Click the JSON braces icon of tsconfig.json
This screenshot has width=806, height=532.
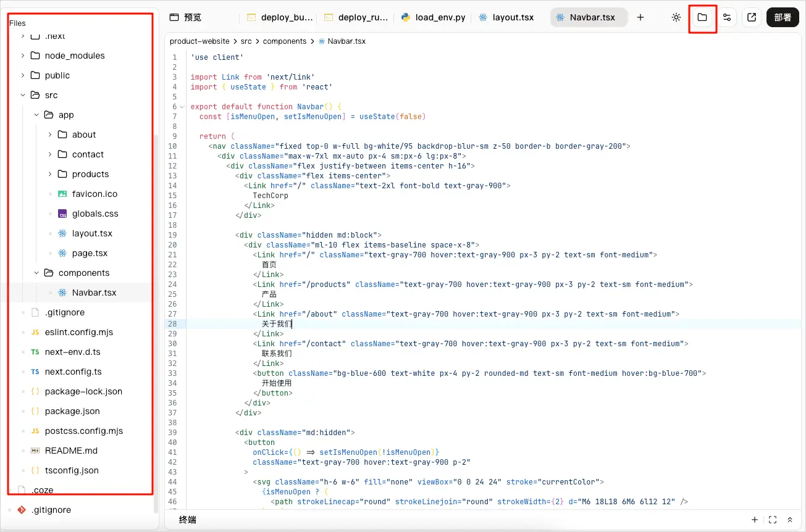pyautogui.click(x=35, y=470)
